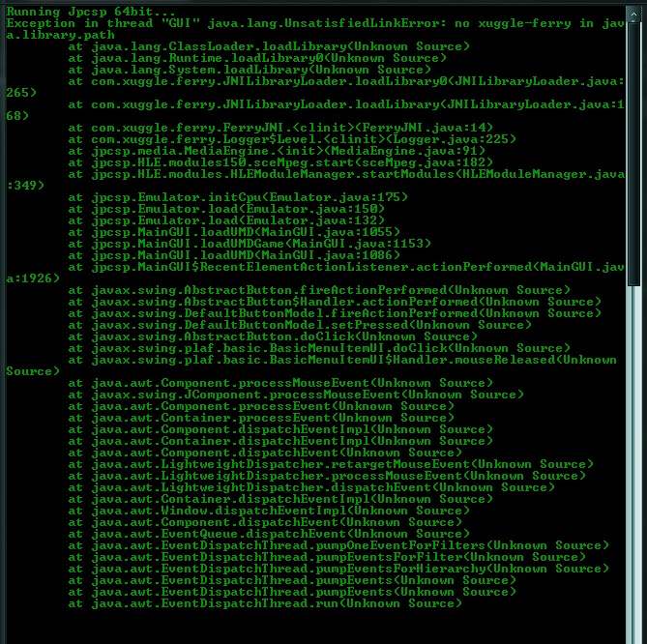Viewport: 647px width, 644px height.
Task: Click the AbstractButton$Handler.actionPerformed line
Action: click(335, 302)
